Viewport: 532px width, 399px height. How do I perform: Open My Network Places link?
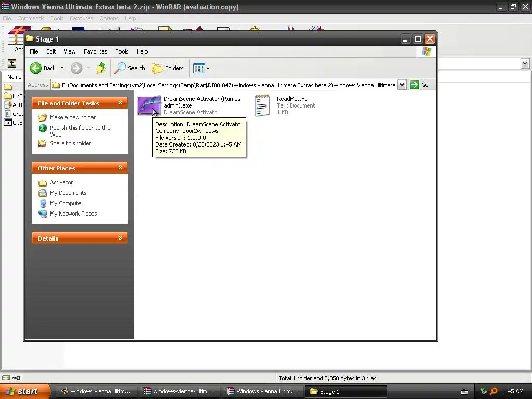73,214
